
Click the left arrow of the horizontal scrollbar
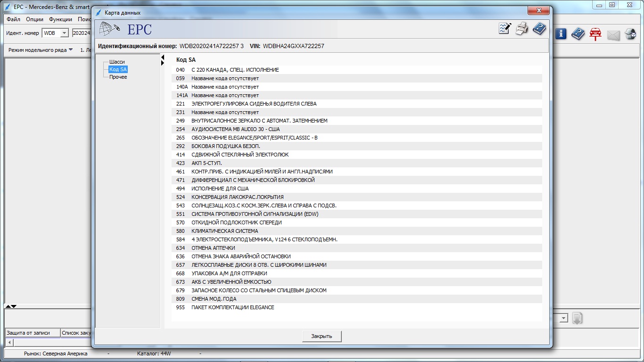tap(9, 342)
